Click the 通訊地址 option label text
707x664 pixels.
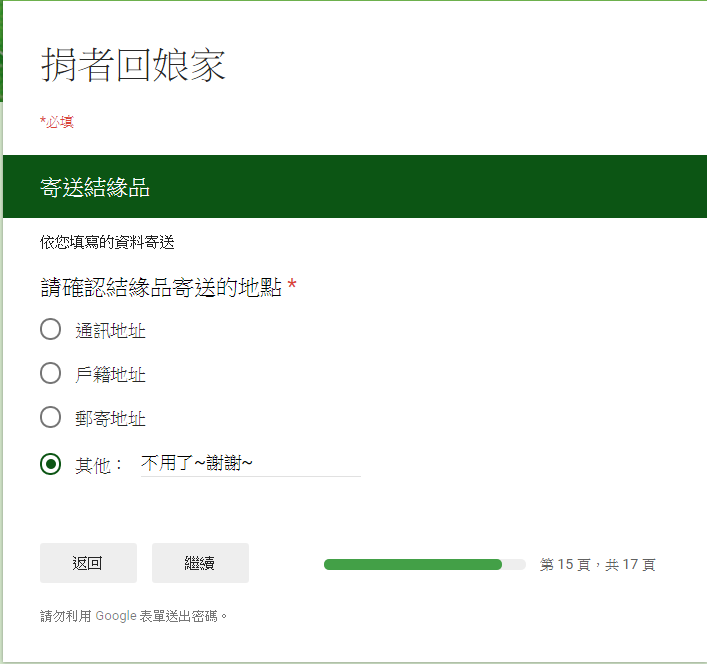click(110, 330)
